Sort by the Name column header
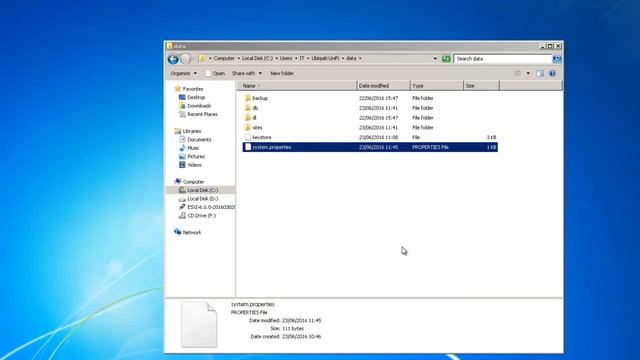This screenshot has height=360, width=640. pos(296,86)
